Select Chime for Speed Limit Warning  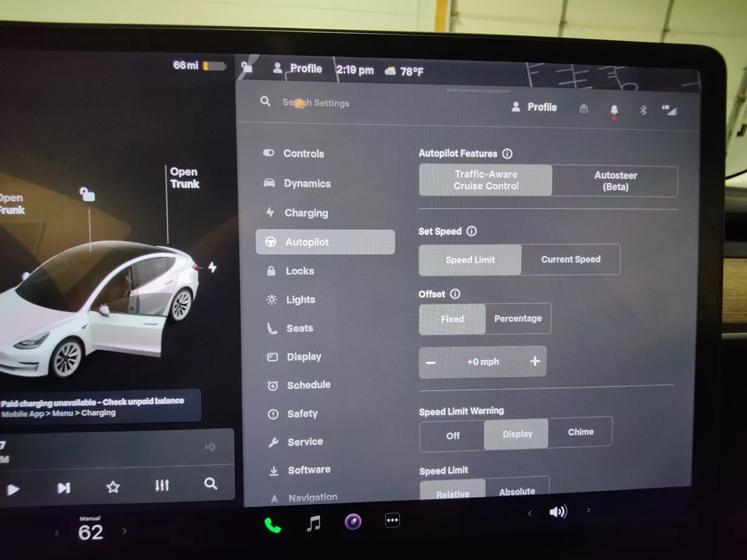(580, 432)
